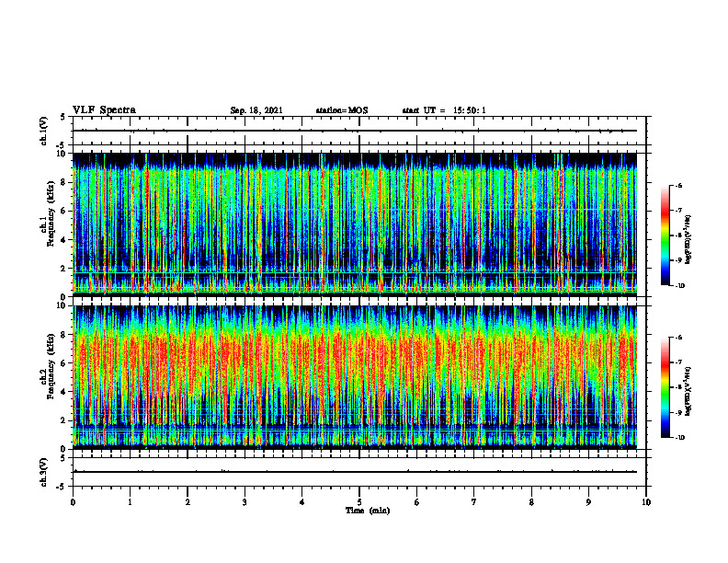The height and width of the screenshot is (563, 728).
Task: Click the "-6" label on ch.1 colorbar
Action: (x=678, y=186)
